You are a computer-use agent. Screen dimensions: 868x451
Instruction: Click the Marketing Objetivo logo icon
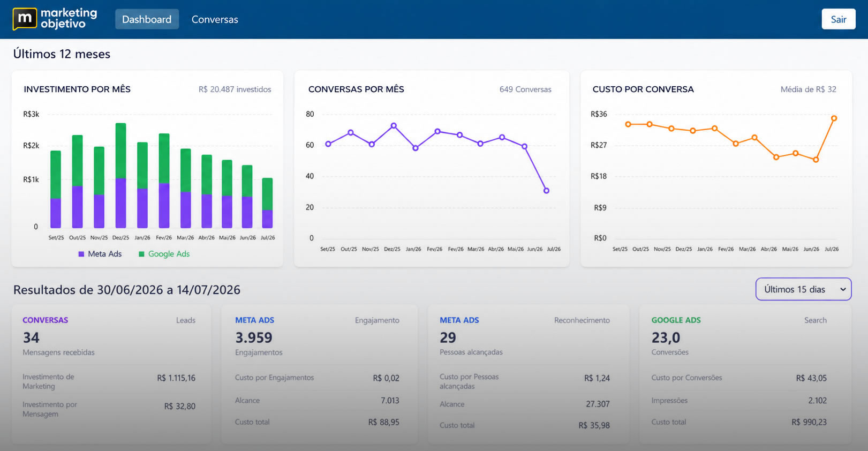pos(25,19)
